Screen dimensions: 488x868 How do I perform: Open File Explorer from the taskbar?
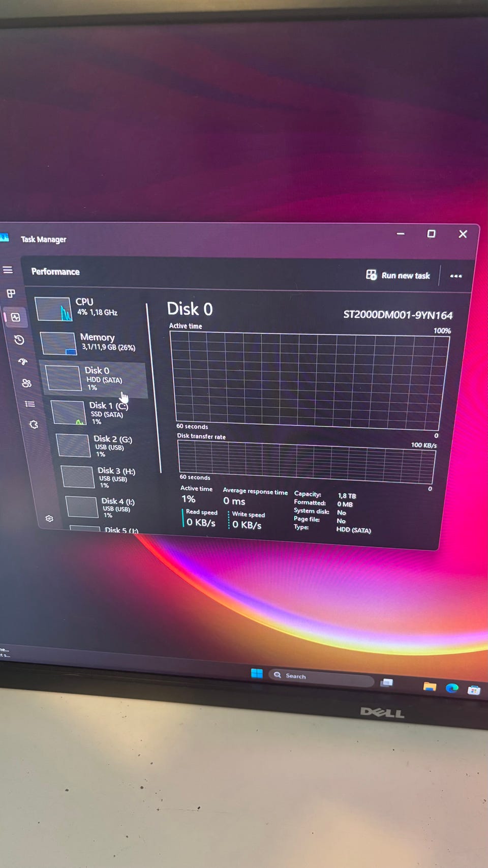(x=430, y=686)
